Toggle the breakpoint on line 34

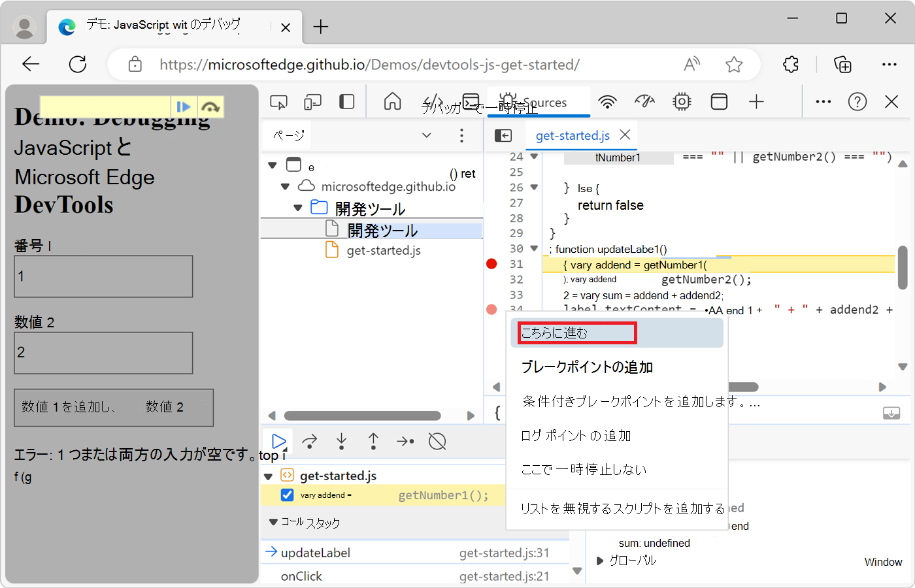click(x=491, y=309)
